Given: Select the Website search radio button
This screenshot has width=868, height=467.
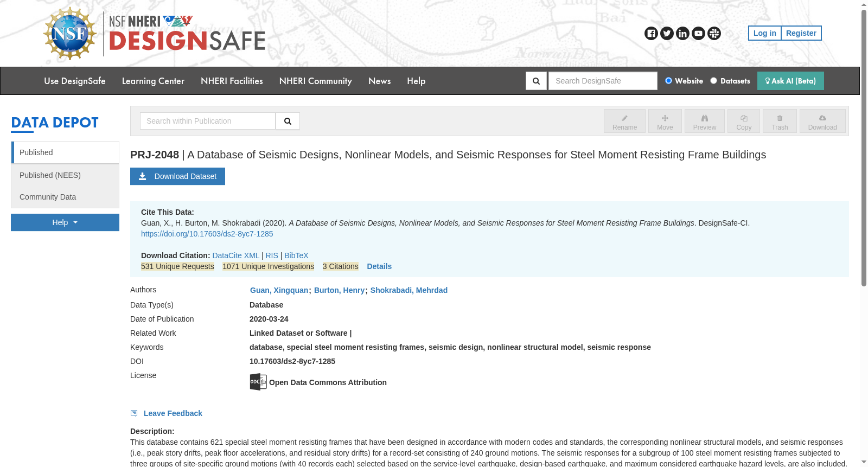Looking at the screenshot, I should (668, 81).
